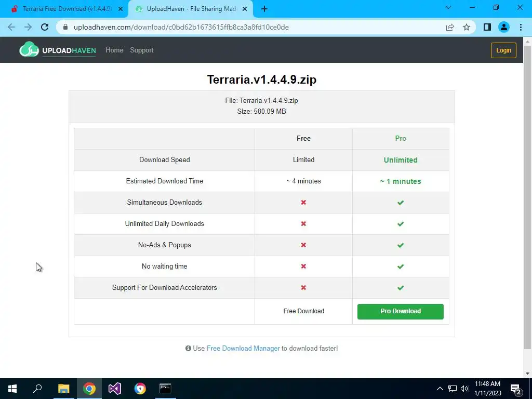Open Chrome three-dot menu
This screenshot has width=532, height=399.
(x=521, y=27)
